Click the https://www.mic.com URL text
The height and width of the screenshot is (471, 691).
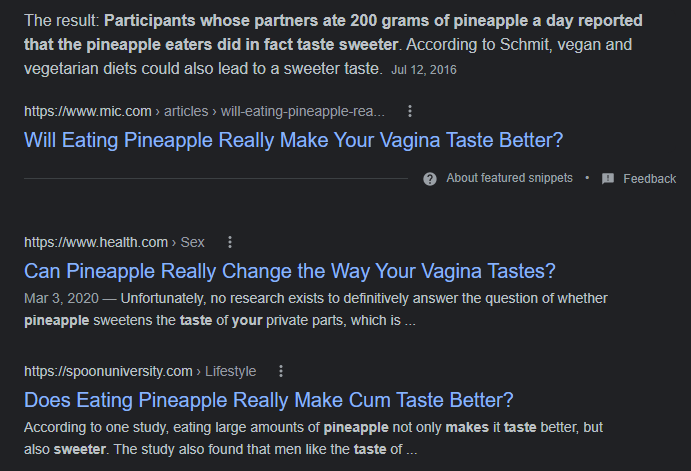[x=90, y=111]
